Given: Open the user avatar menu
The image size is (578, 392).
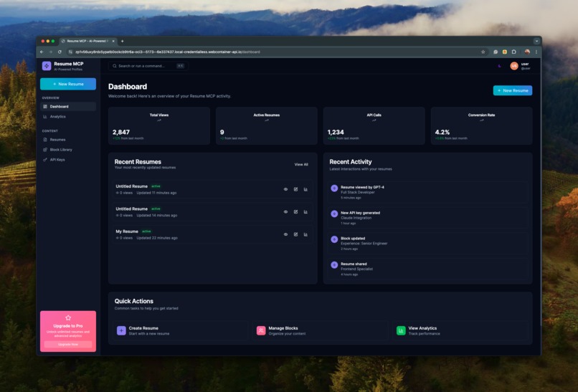Looking at the screenshot, I should click(514, 66).
